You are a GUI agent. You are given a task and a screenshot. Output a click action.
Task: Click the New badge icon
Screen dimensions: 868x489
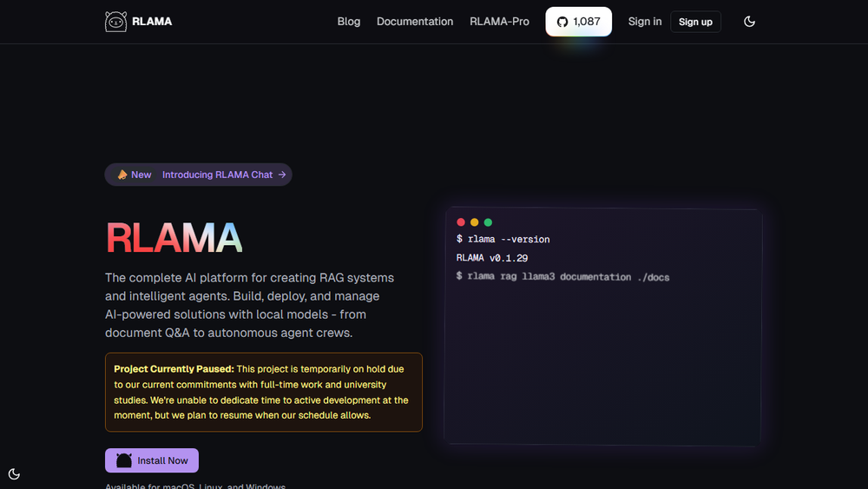[x=122, y=175]
